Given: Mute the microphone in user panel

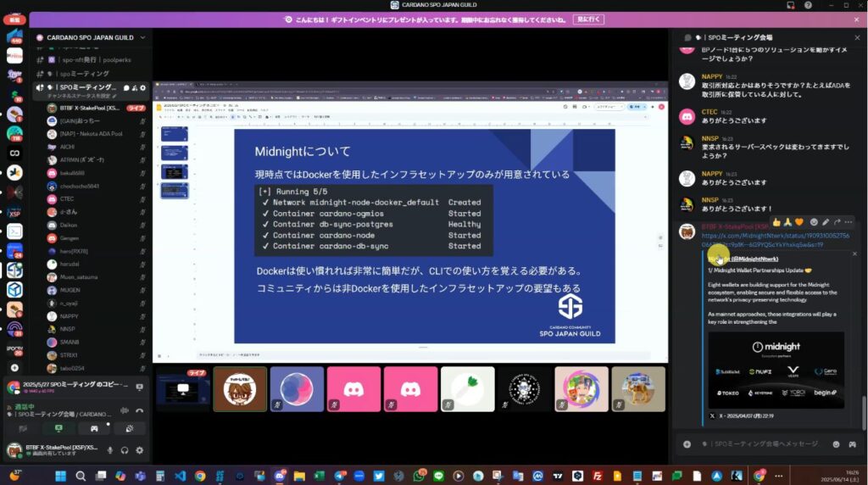Looking at the screenshot, I should coord(110,450).
